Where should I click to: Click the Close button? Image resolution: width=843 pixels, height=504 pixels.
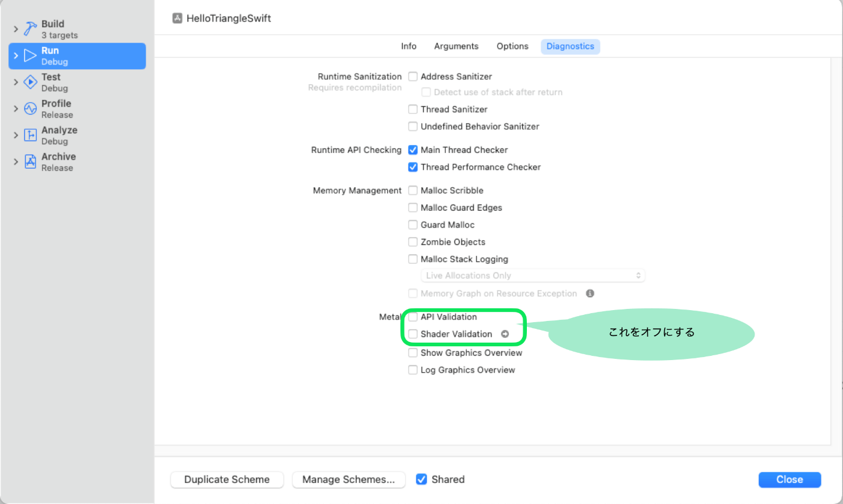tap(789, 479)
